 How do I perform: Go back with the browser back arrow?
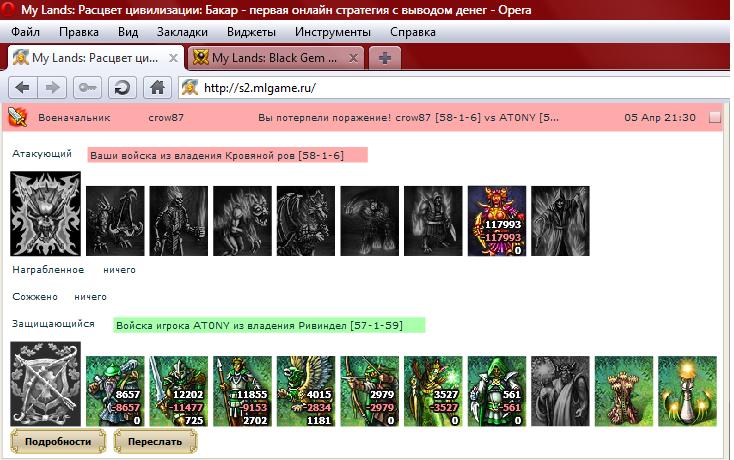tap(22, 88)
